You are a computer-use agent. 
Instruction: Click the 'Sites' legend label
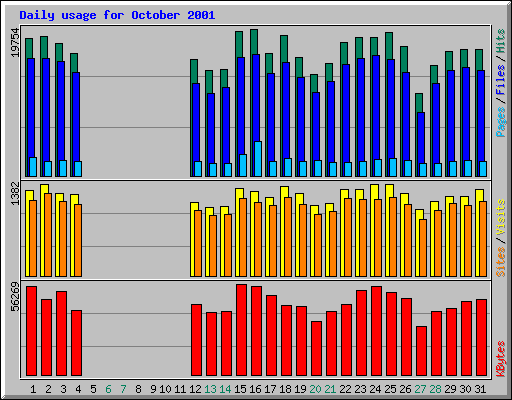(501, 262)
